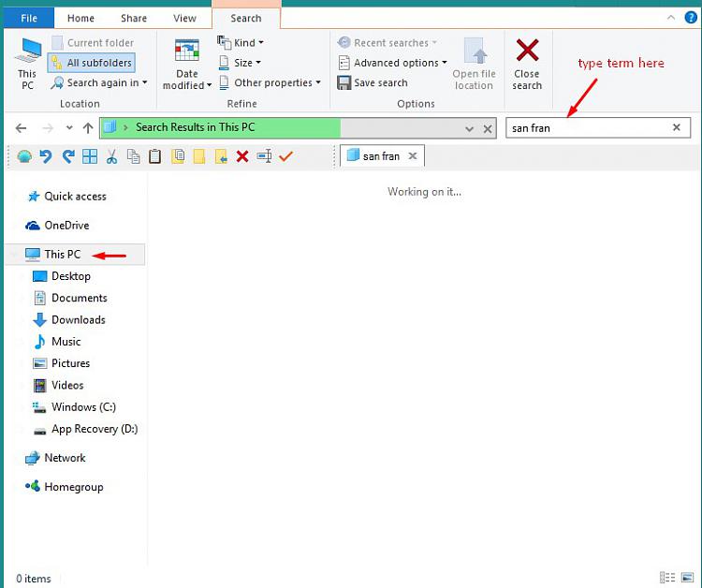Click the Open file location button
702x588 pixels.
474,64
